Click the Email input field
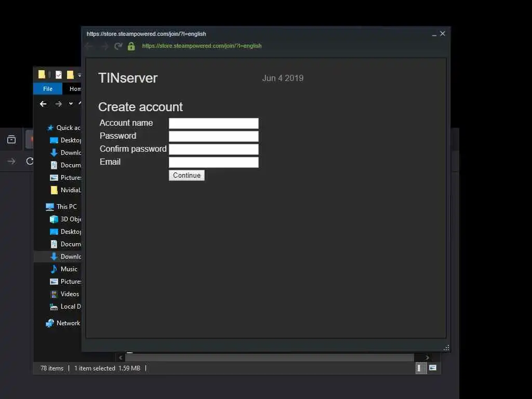 click(214, 162)
